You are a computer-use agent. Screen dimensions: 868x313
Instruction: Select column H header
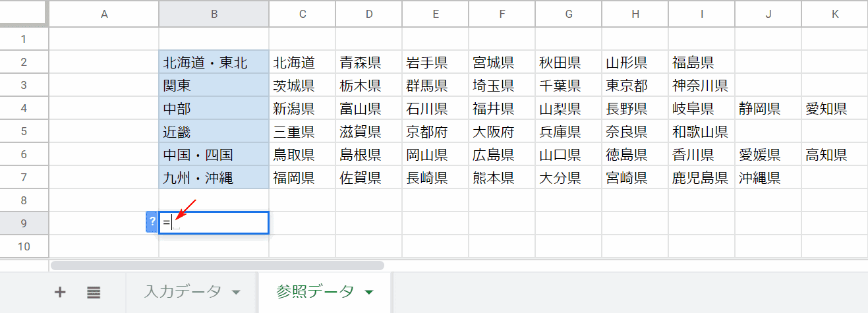tap(635, 13)
